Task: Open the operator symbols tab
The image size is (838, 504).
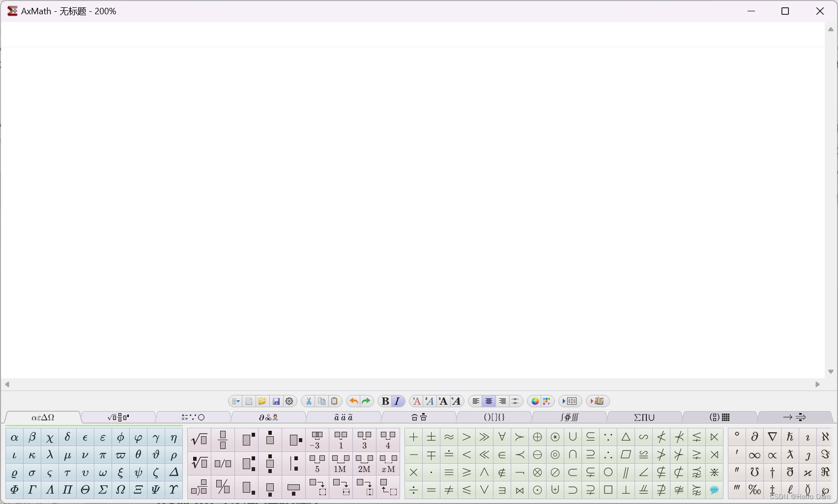Action: click(193, 418)
